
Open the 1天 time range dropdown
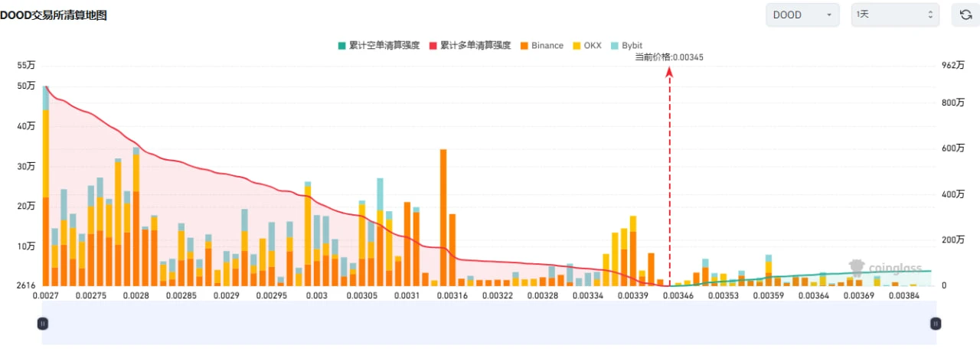point(895,15)
